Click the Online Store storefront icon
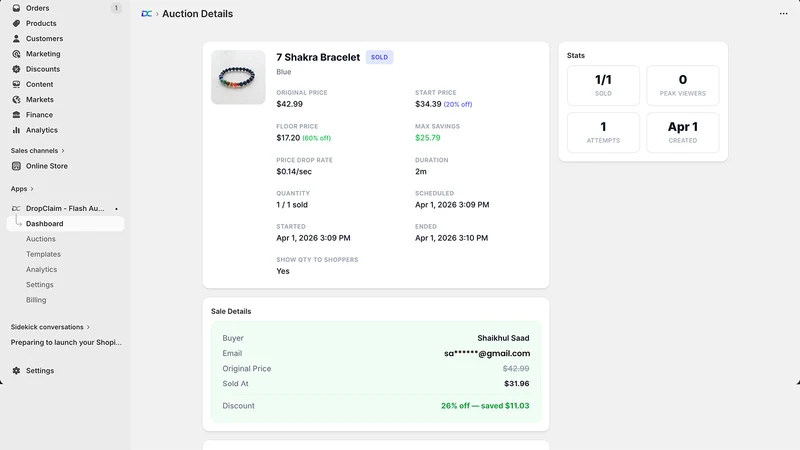This screenshot has height=450, width=800. (x=16, y=166)
